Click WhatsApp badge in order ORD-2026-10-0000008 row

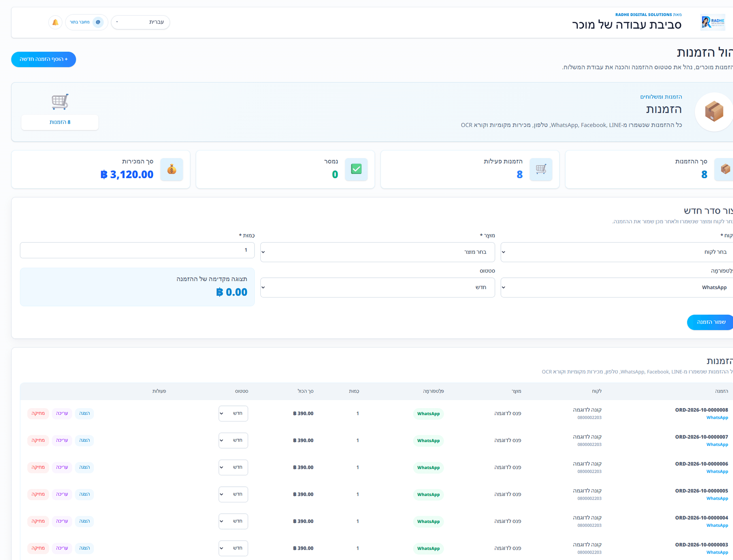click(x=428, y=414)
